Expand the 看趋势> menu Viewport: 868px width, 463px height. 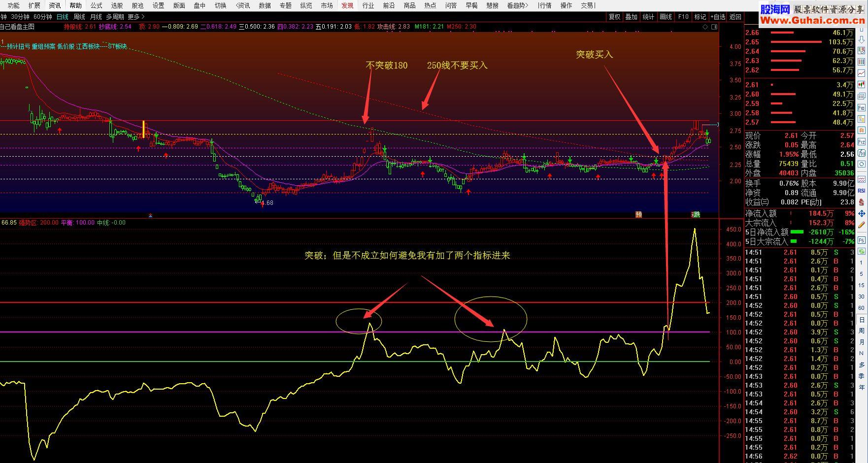click(517, 5)
